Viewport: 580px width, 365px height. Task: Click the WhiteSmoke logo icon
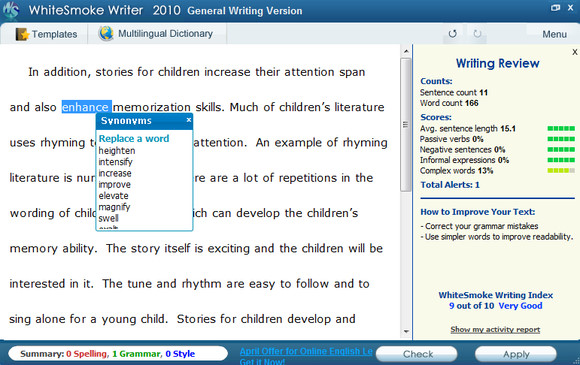coord(10,10)
